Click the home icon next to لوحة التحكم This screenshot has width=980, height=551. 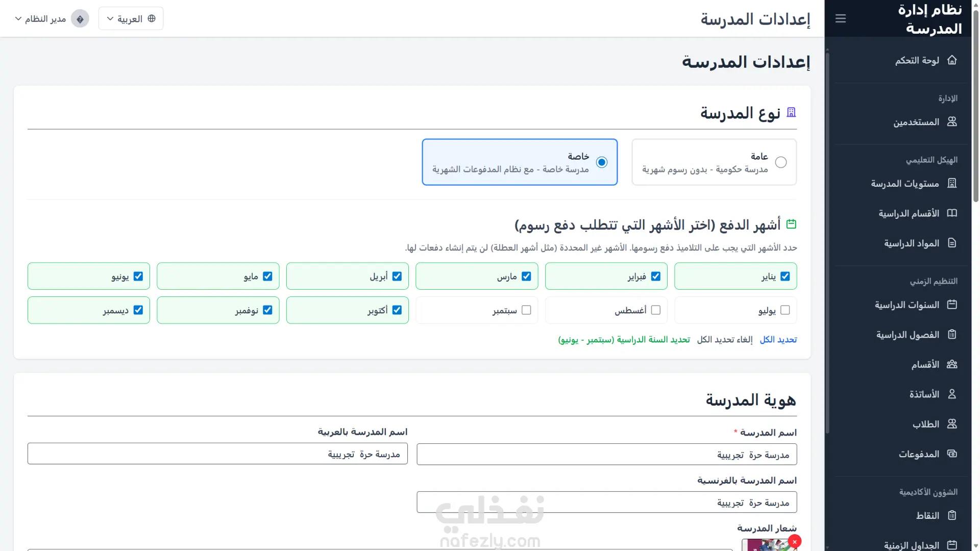tap(952, 60)
